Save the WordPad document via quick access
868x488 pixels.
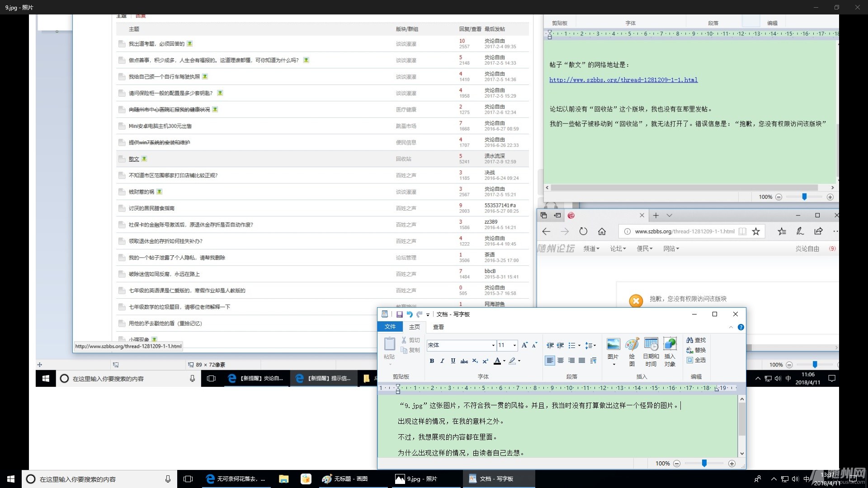coord(400,314)
